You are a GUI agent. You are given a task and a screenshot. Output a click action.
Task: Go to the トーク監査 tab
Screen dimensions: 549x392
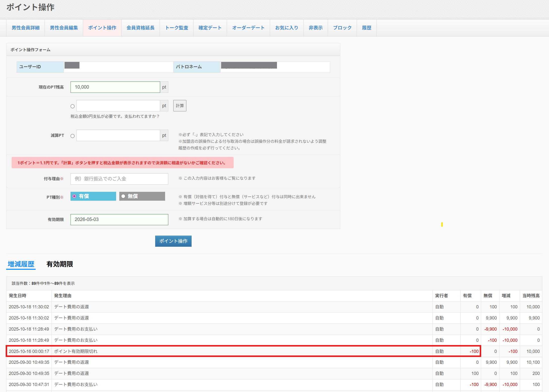pyautogui.click(x=176, y=28)
